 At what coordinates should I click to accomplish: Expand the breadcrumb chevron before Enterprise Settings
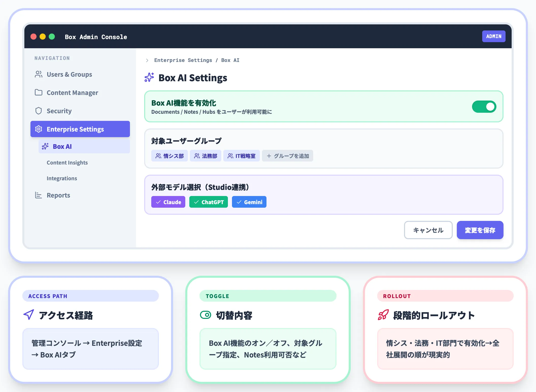[147, 60]
